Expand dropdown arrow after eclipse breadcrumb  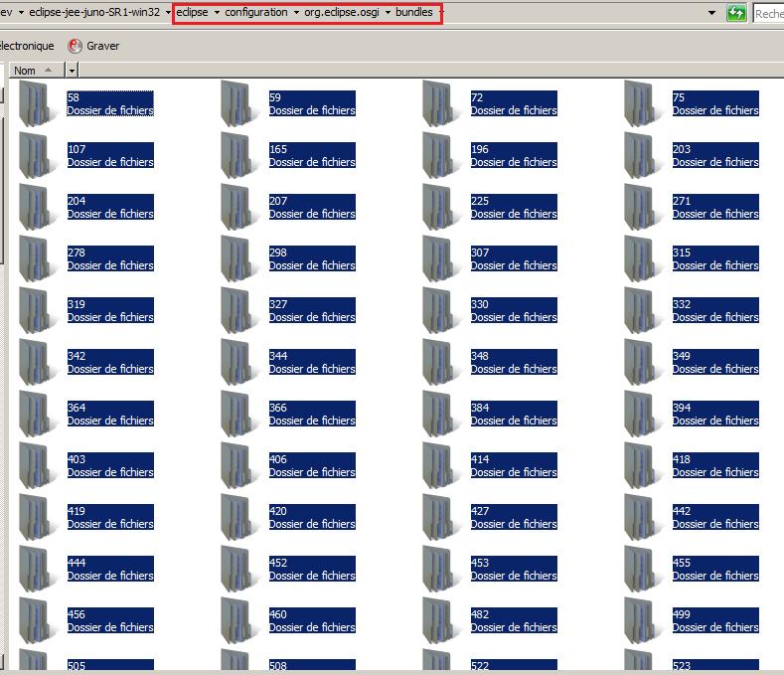coord(216,13)
